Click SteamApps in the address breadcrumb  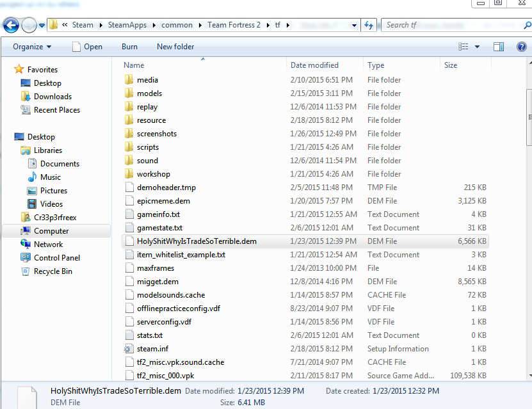pos(127,25)
